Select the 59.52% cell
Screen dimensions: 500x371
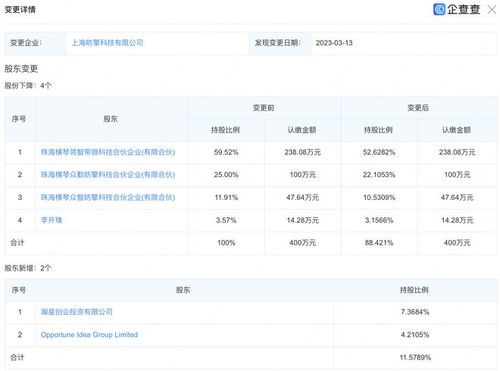pos(226,152)
